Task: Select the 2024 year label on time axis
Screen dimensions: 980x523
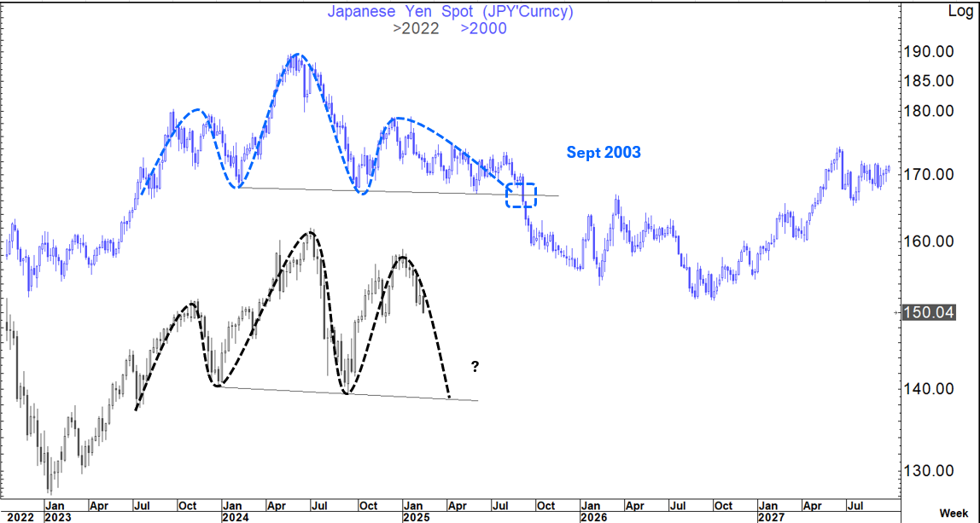Action: pos(236,517)
